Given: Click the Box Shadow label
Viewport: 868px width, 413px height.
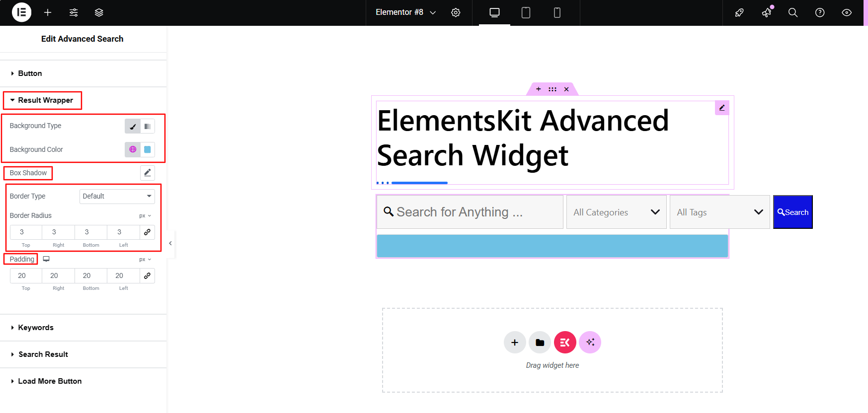Looking at the screenshot, I should coord(28,173).
